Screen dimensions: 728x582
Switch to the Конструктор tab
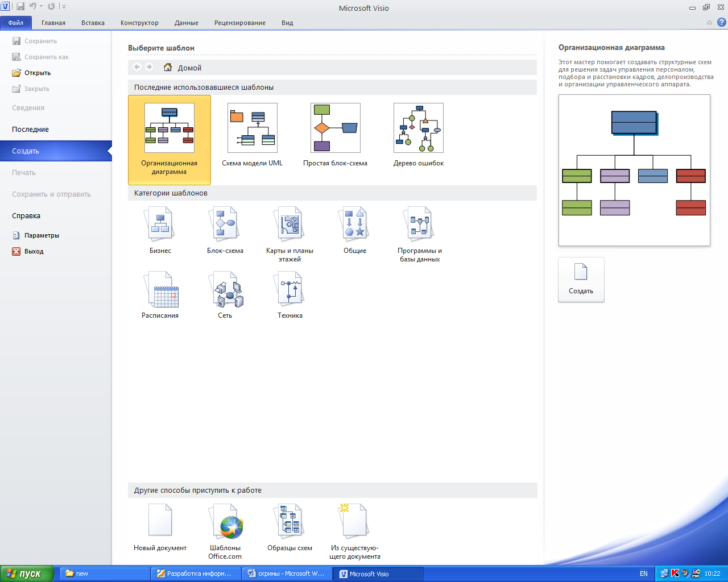pyautogui.click(x=139, y=23)
